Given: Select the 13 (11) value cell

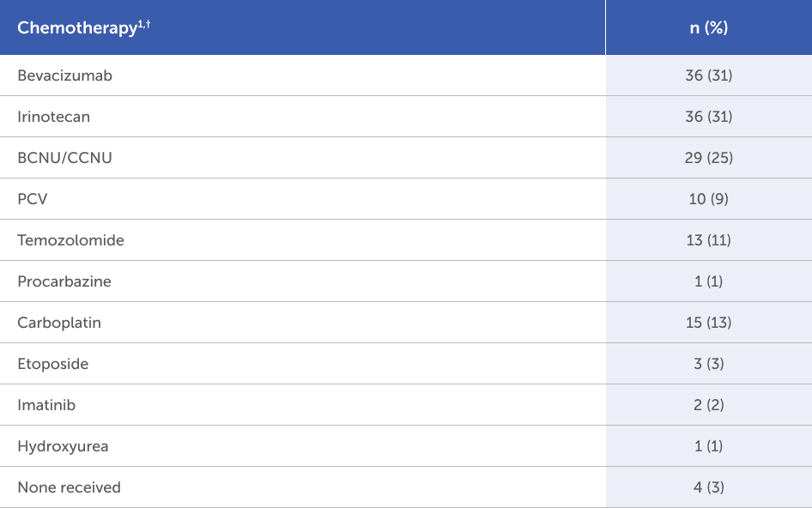Looking at the screenshot, I should click(x=708, y=240).
